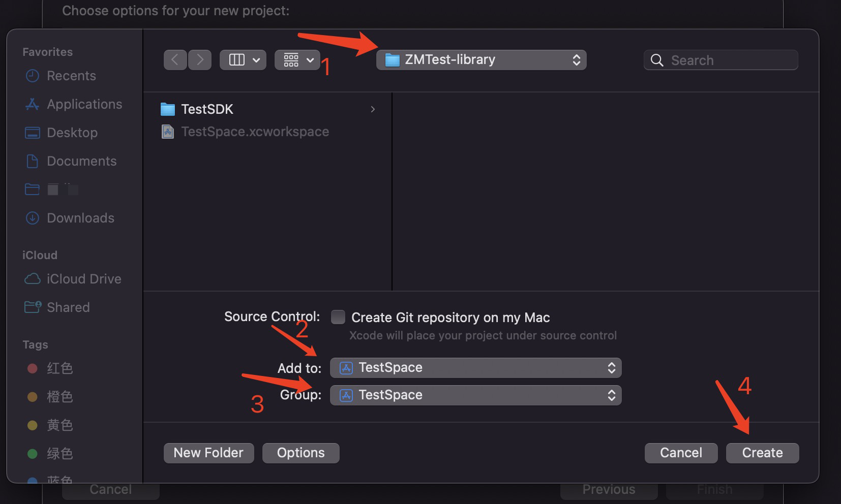Open the column view options dropdown

[x=243, y=60]
